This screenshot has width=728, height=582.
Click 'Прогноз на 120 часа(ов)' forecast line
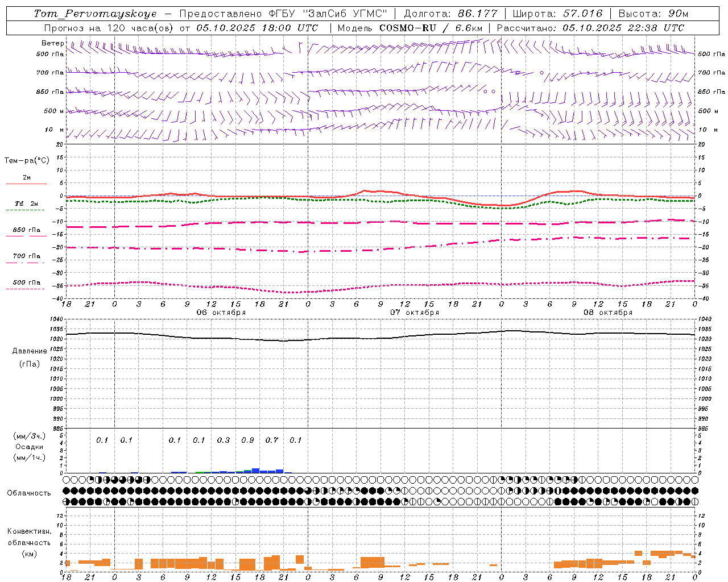[110, 28]
